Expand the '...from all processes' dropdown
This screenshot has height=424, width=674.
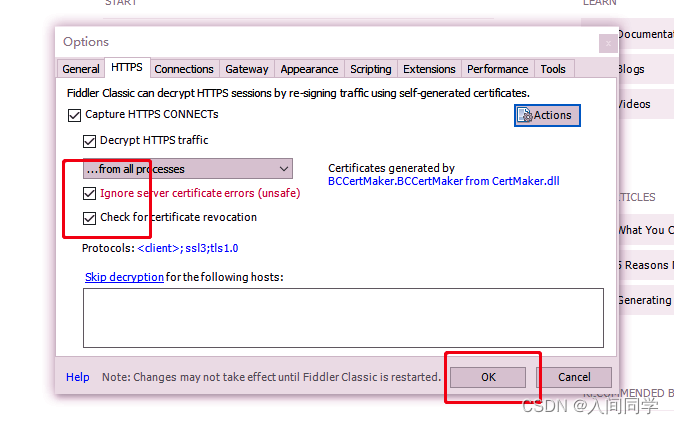(188, 169)
